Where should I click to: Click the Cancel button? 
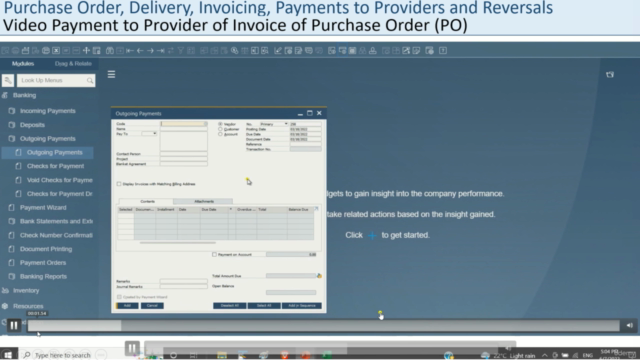pyautogui.click(x=152, y=305)
